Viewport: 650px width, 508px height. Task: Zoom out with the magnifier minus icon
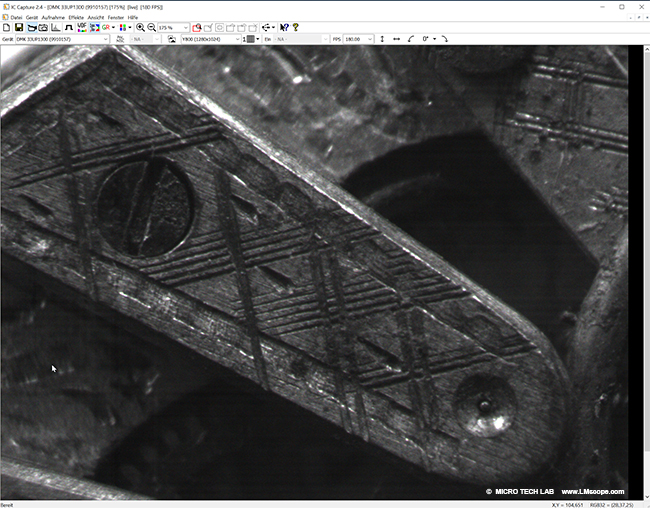pos(151,28)
